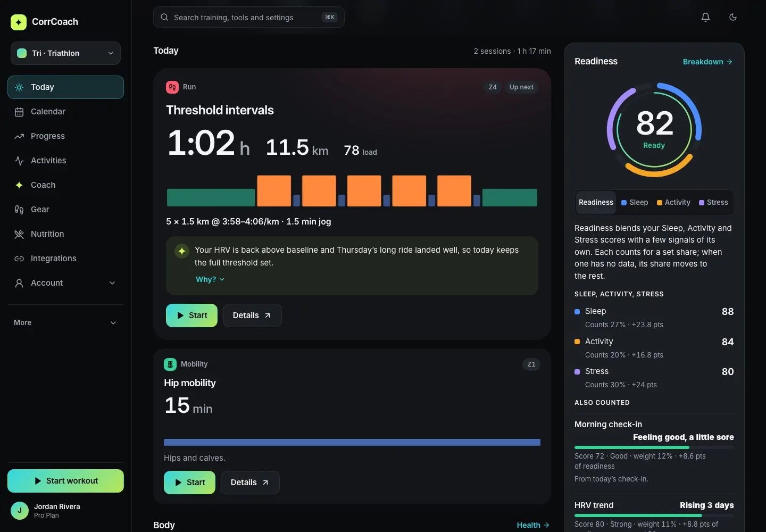
Task: Click the ⌘K shortcut badge
Action: pyautogui.click(x=330, y=17)
